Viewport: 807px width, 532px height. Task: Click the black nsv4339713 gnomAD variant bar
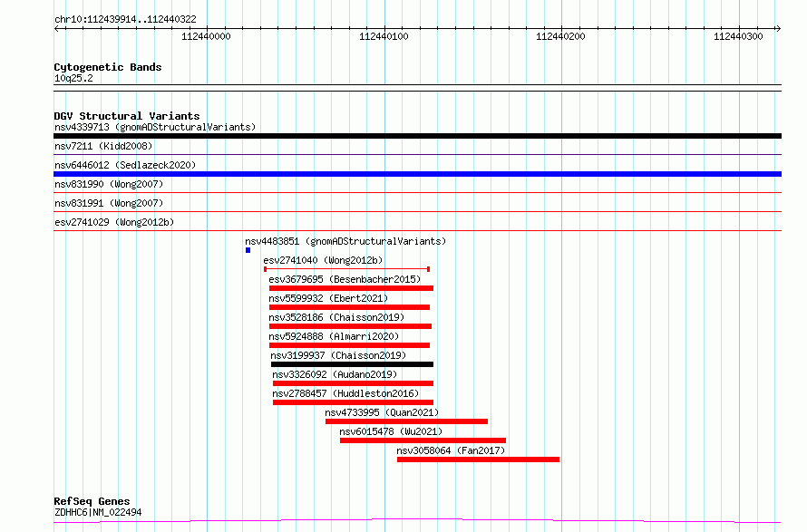click(x=417, y=136)
